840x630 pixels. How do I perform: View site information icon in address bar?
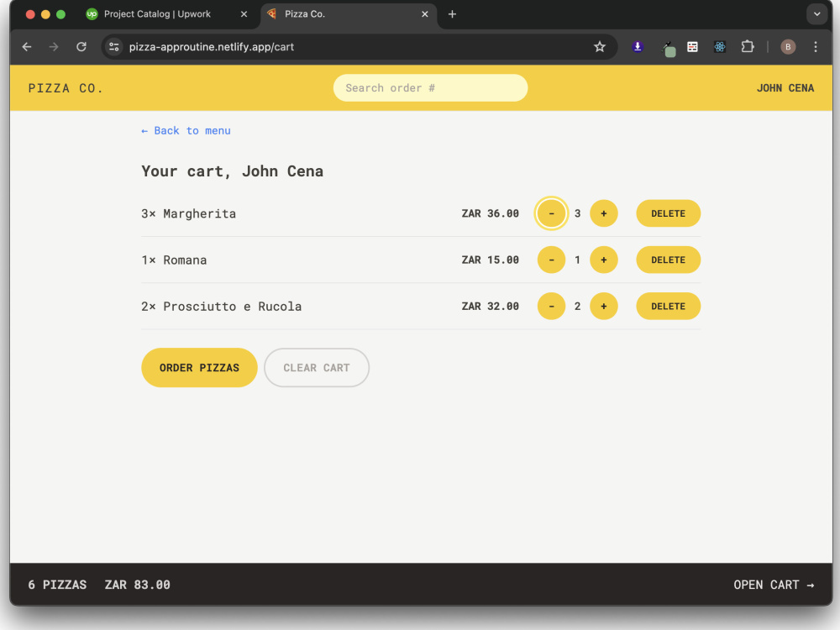(114, 47)
